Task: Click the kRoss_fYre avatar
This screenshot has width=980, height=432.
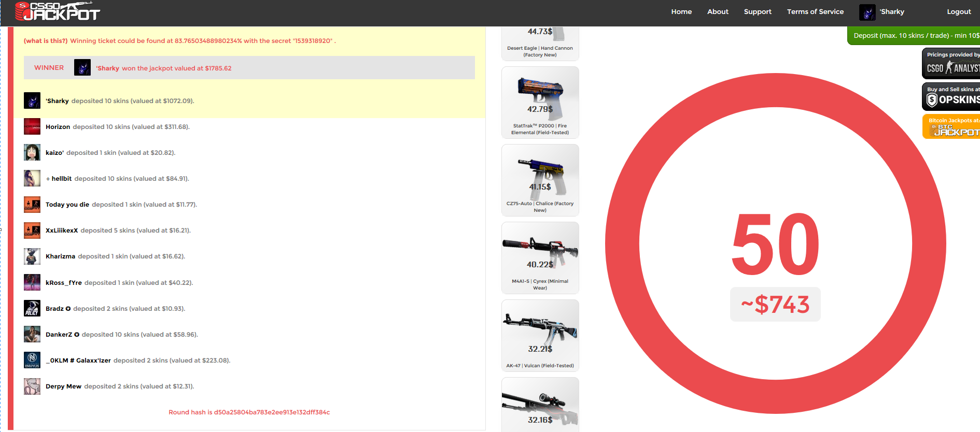Action: pos(32,282)
